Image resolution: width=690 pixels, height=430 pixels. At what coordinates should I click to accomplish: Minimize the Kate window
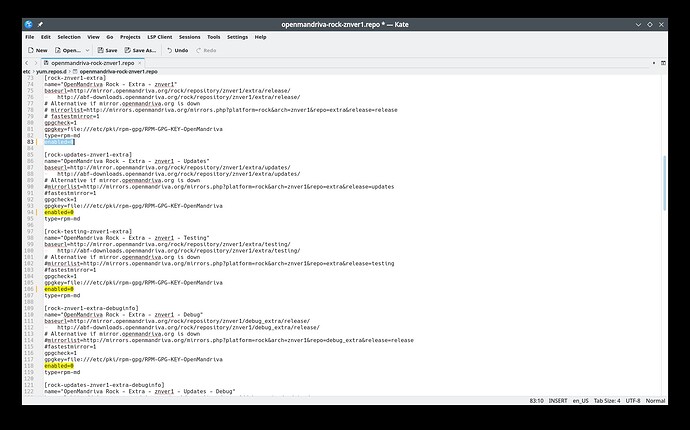(x=639, y=25)
